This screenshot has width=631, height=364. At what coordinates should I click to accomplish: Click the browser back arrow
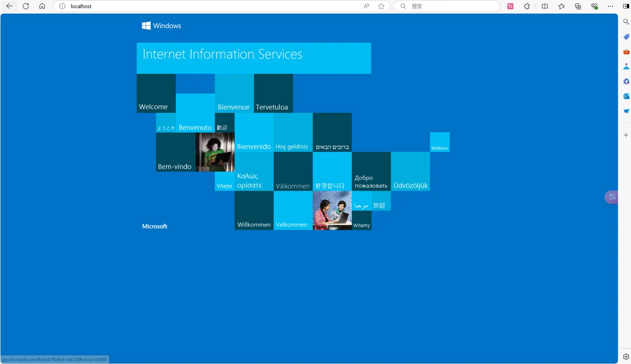[x=9, y=6]
